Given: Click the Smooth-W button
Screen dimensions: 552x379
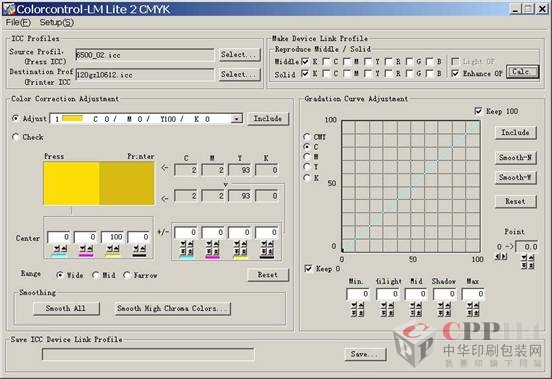Looking at the screenshot, I should click(x=515, y=177).
